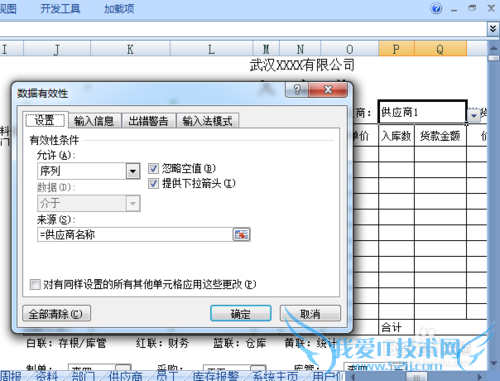Viewport: 500px width, 381px height.
Task: Click the 蓝联：仓库 text
Action: (239, 343)
